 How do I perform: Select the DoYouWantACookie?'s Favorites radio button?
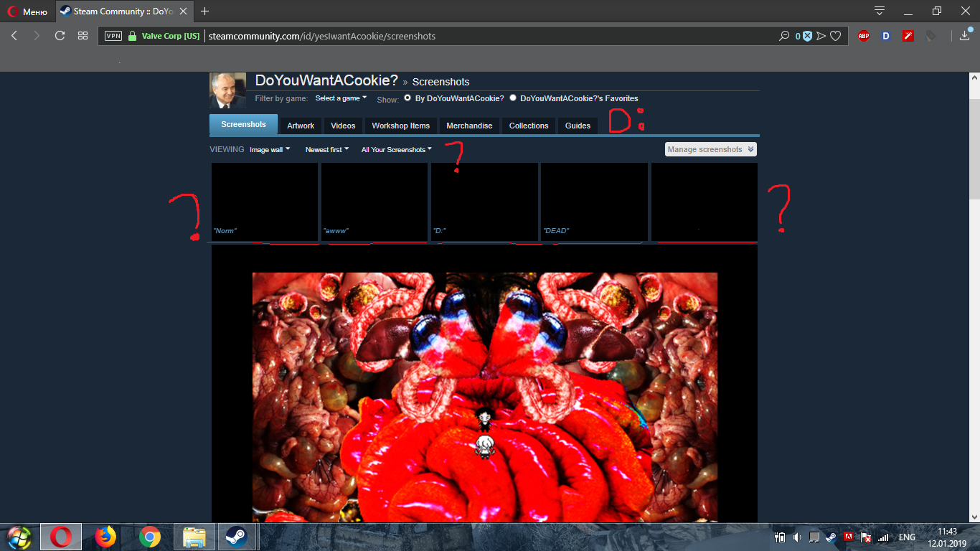pyautogui.click(x=513, y=98)
